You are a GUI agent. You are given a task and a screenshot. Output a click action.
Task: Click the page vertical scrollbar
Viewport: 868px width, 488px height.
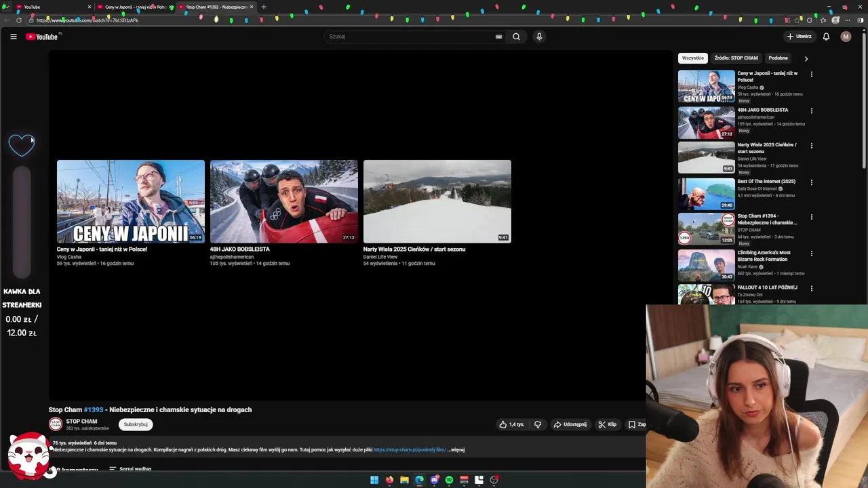[864, 102]
